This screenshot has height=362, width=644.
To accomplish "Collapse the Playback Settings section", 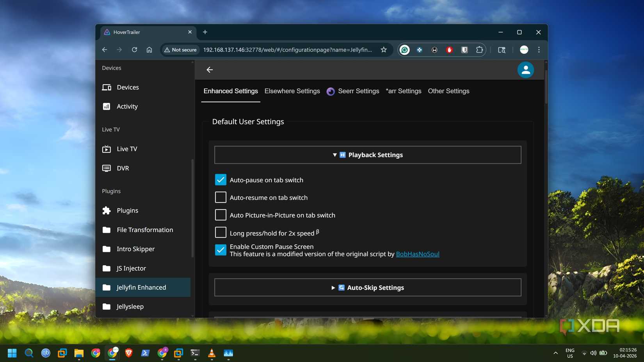I will (368, 155).
